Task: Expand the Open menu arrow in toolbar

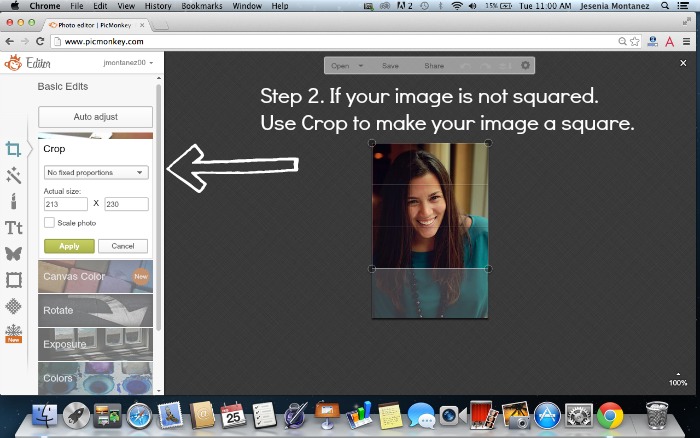Action: [x=360, y=66]
